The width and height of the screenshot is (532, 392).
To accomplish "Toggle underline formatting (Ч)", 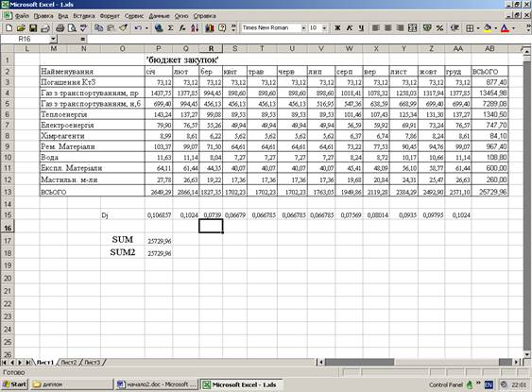I will point(361,27).
